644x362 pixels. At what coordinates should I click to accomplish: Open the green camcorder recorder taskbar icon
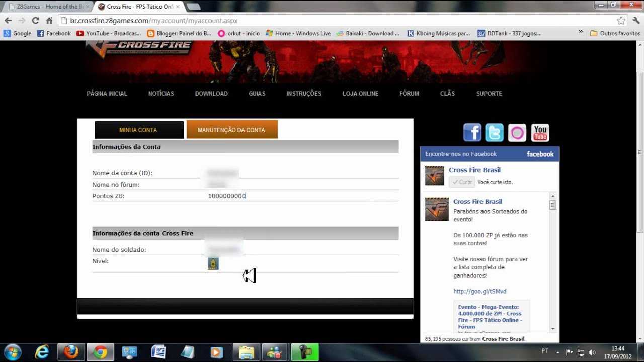point(304,352)
